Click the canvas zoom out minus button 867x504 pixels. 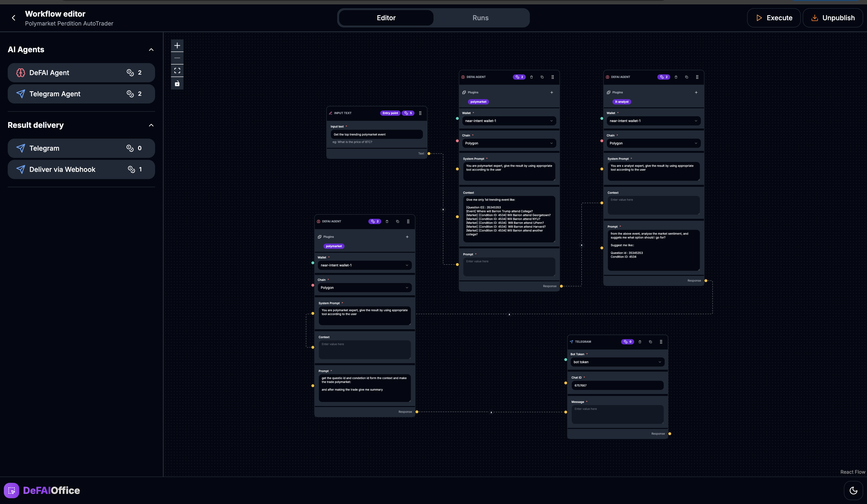pyautogui.click(x=177, y=58)
